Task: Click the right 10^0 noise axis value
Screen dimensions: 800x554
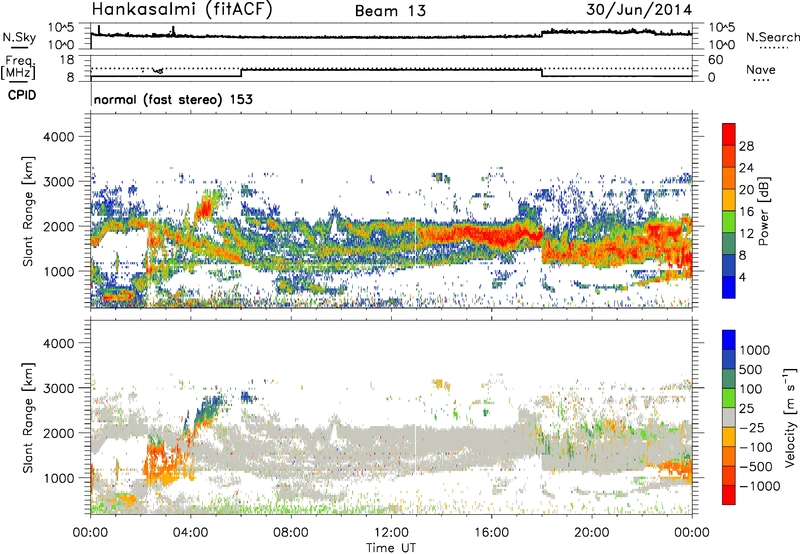Action: point(722,45)
